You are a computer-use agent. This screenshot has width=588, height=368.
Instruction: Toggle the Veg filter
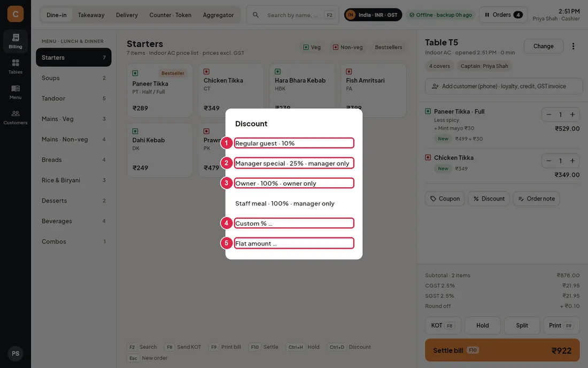(x=312, y=47)
